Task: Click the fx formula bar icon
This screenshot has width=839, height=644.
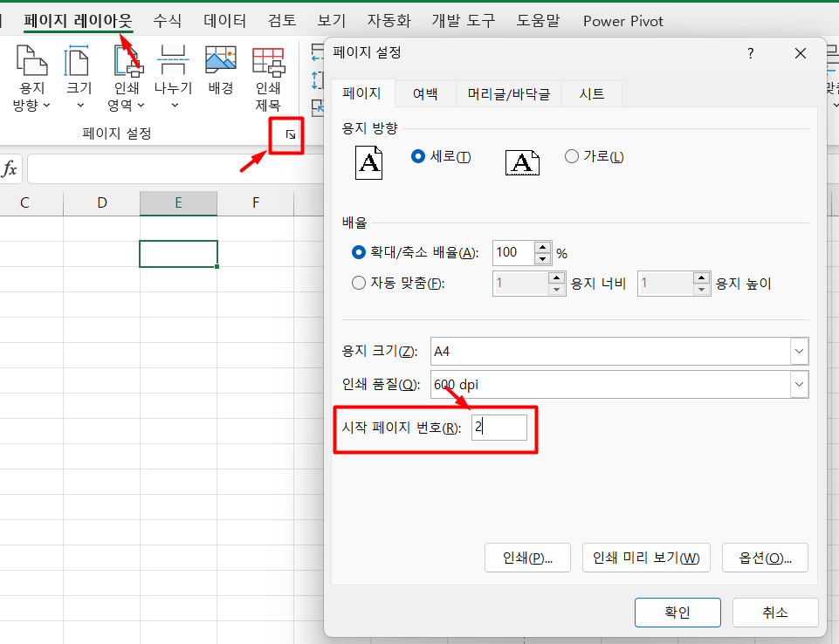Action: point(10,167)
